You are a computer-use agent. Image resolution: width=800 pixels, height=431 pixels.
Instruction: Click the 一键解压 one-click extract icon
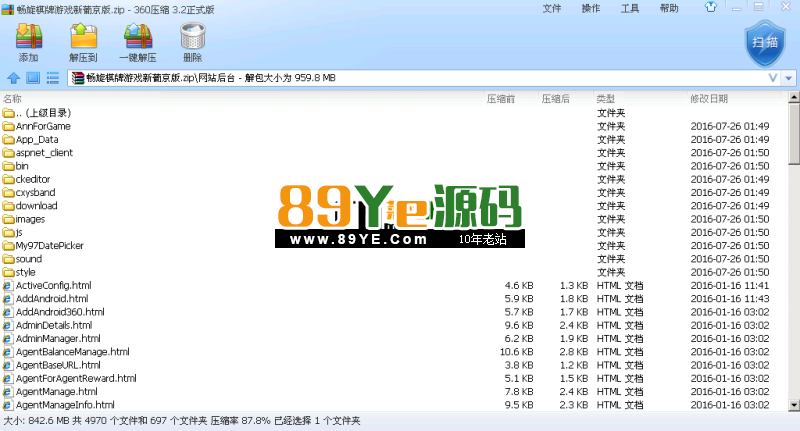[x=138, y=43]
